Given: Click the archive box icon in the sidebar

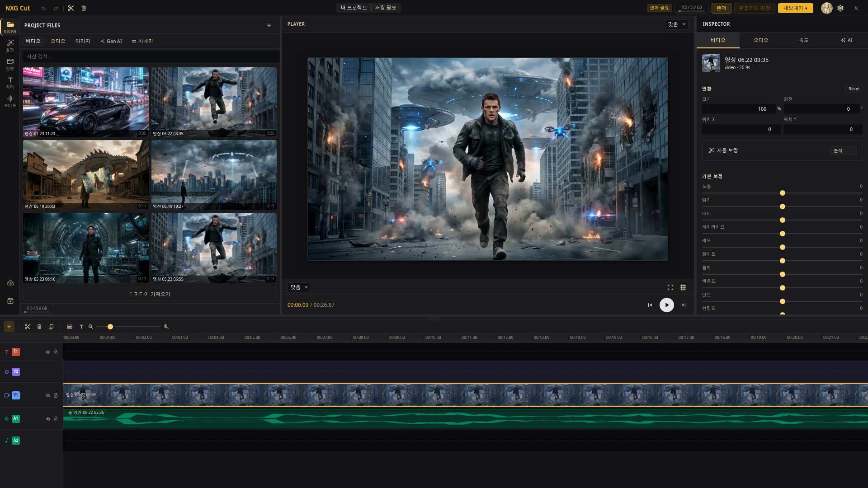Looking at the screenshot, I should point(10,301).
